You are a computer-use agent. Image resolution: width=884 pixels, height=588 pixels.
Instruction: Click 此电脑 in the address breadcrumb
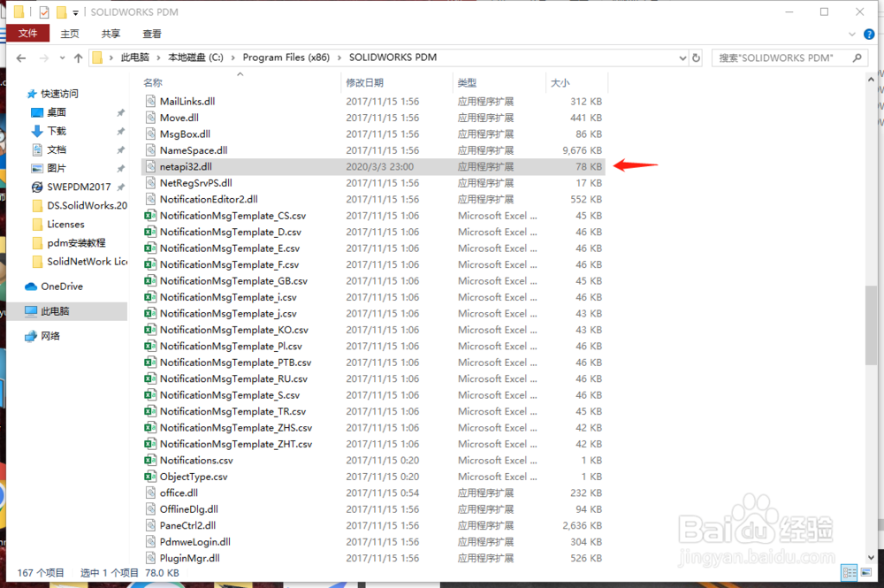point(134,57)
